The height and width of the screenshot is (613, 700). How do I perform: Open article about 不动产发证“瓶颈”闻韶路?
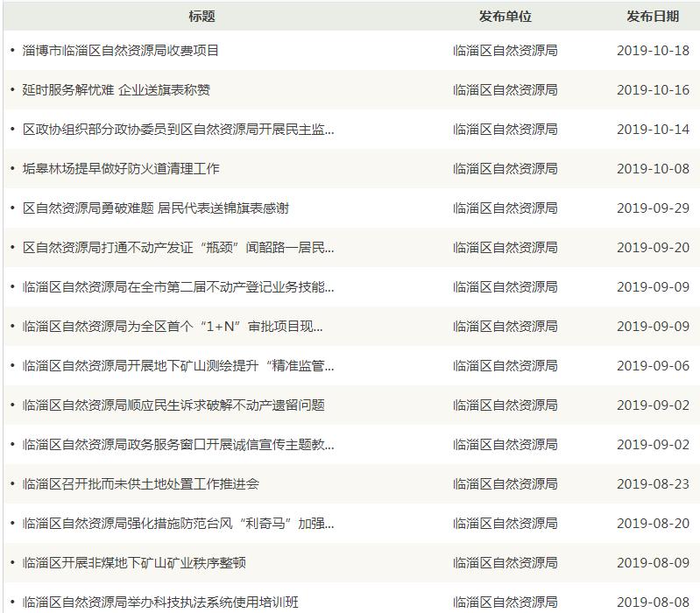[x=178, y=247]
